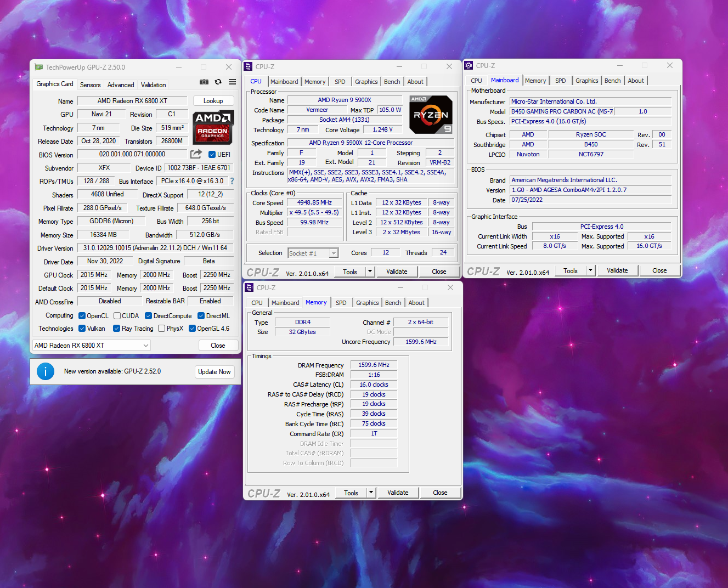Toggle the UEFI checkbox
The height and width of the screenshot is (588, 728).
(x=212, y=155)
